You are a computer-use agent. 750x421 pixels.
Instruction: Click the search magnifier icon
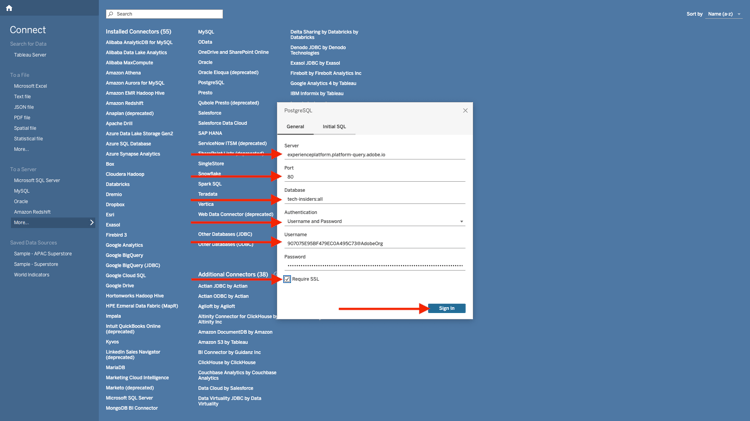click(111, 14)
